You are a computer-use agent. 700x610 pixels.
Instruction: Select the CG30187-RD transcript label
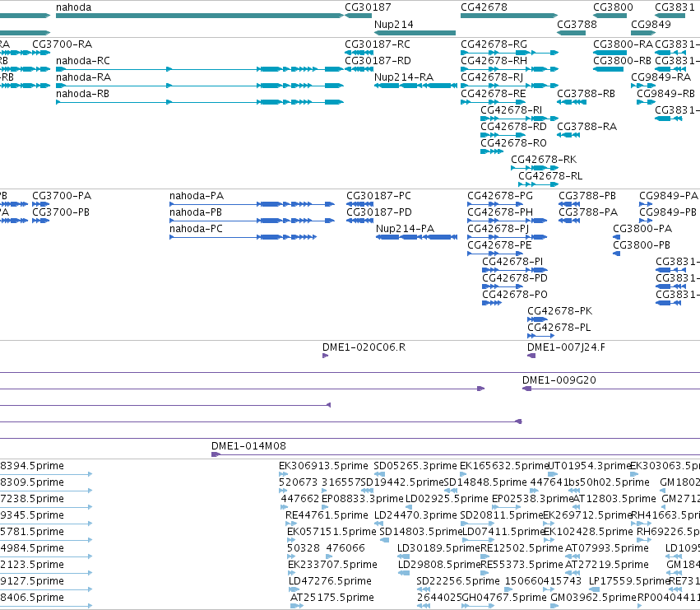point(378,61)
